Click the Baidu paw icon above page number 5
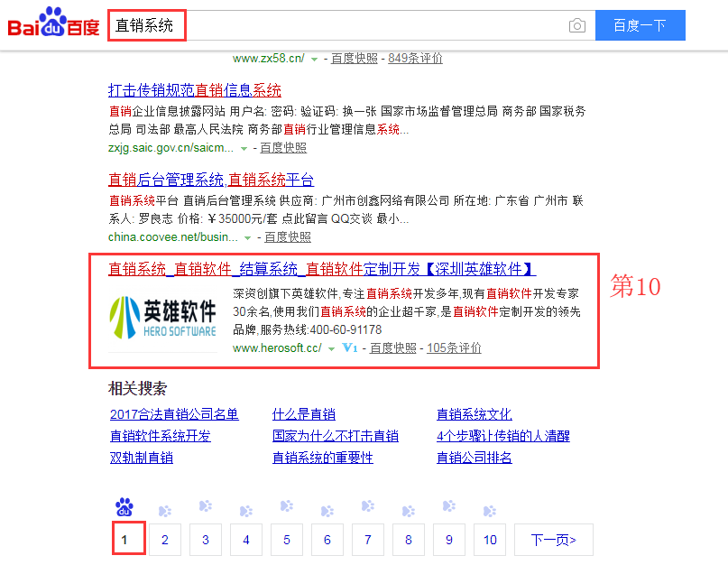 286,508
